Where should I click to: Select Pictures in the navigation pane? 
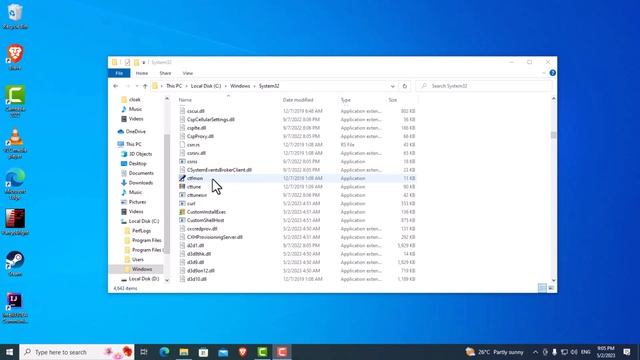pyautogui.click(x=133, y=202)
